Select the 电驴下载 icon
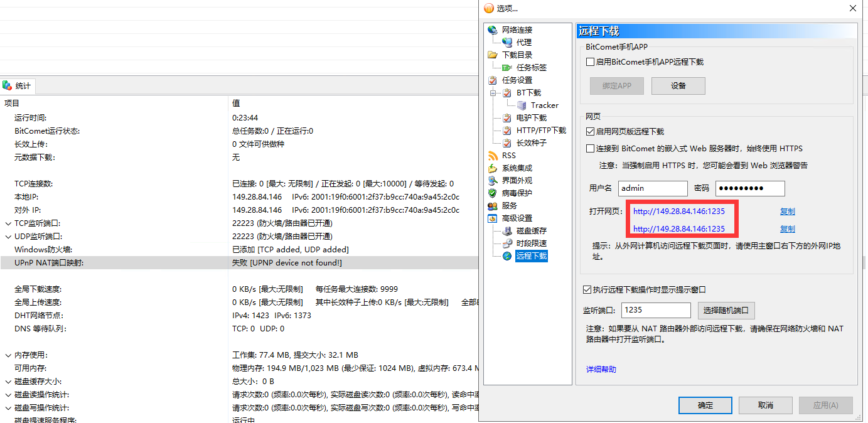The width and height of the screenshot is (868, 423). point(507,118)
